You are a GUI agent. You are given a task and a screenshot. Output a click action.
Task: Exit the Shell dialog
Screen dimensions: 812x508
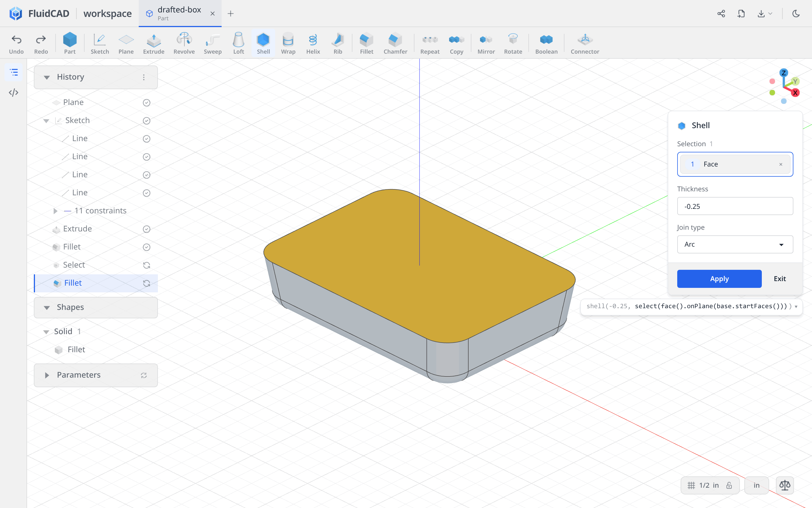click(780, 279)
